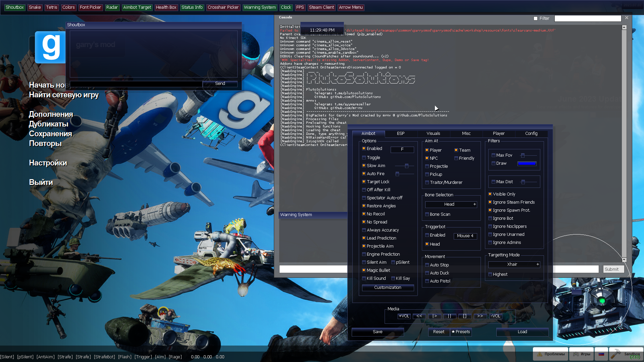The width and height of the screenshot is (644, 362).
Task: Click the next track >> media button
Action: (x=480, y=316)
